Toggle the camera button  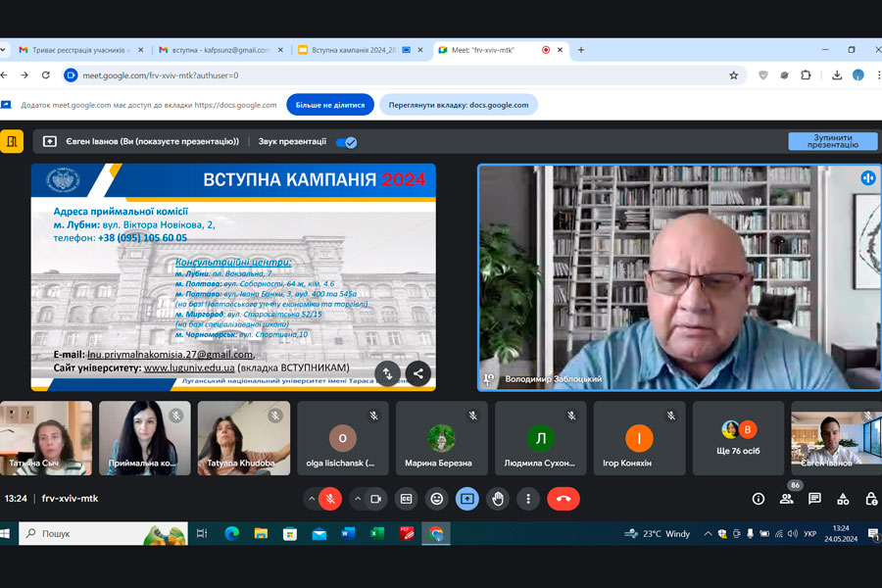tap(376, 499)
